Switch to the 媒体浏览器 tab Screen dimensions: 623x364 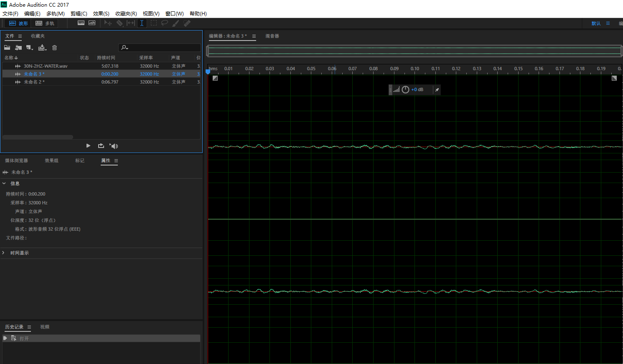click(x=16, y=160)
